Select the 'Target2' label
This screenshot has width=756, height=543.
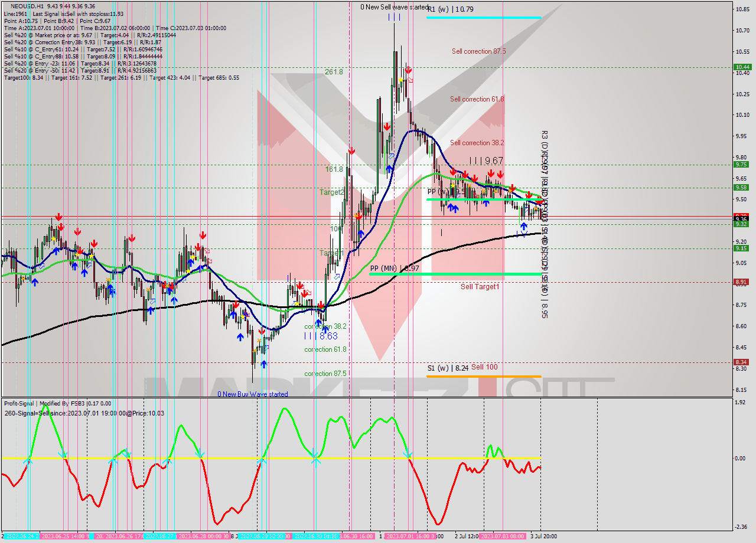(x=331, y=192)
